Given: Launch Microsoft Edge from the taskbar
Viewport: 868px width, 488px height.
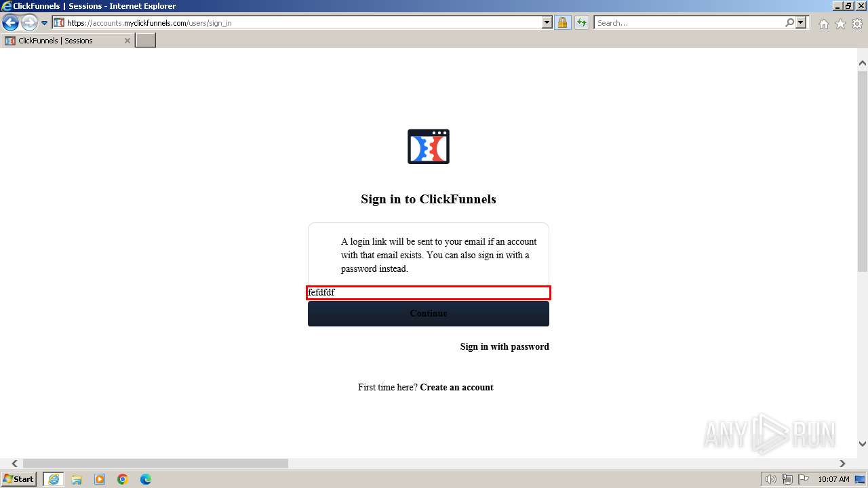Looking at the screenshot, I should [x=146, y=479].
